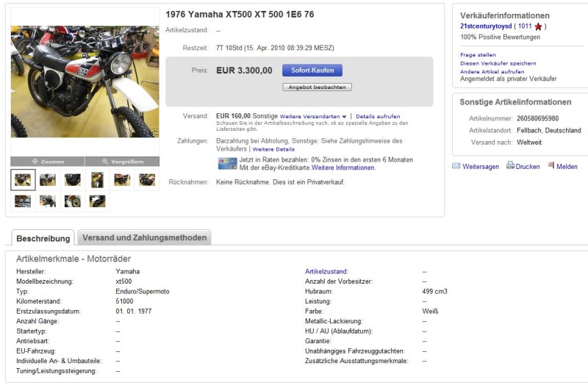Click the Drucken printer icon
588x388 pixels.
coord(510,166)
